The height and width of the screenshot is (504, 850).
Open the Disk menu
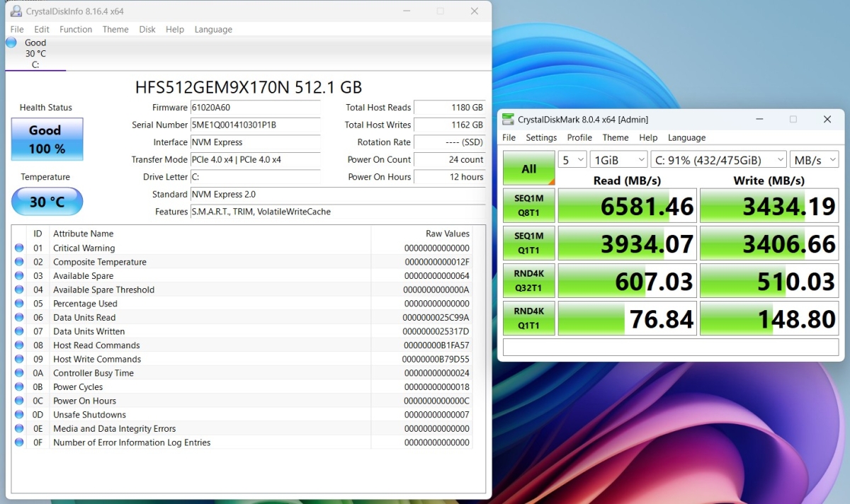[x=147, y=30]
